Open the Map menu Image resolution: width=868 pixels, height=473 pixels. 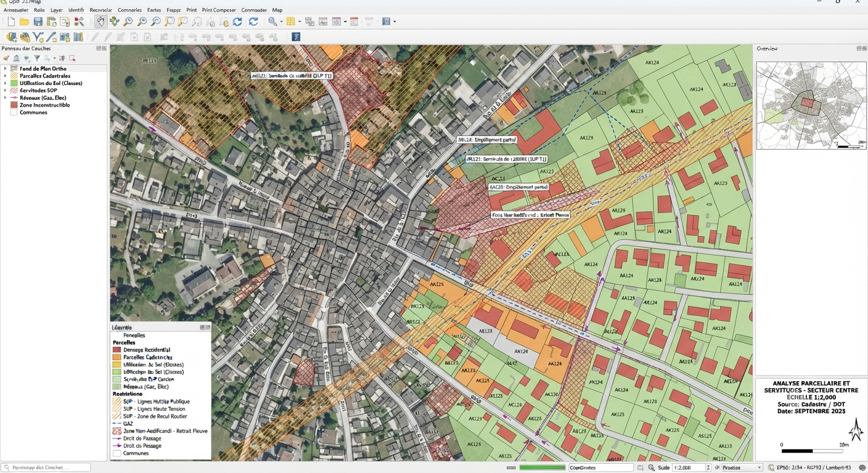[x=277, y=10]
